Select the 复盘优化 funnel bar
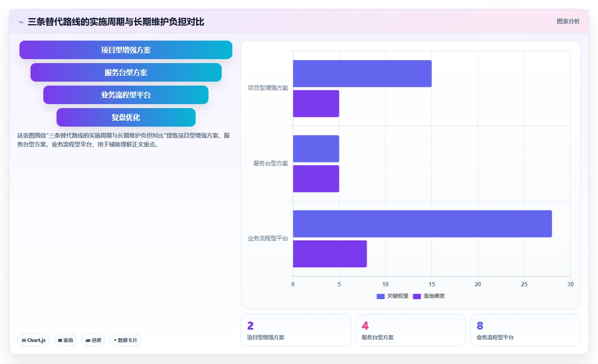598x364 pixels. 126,117
